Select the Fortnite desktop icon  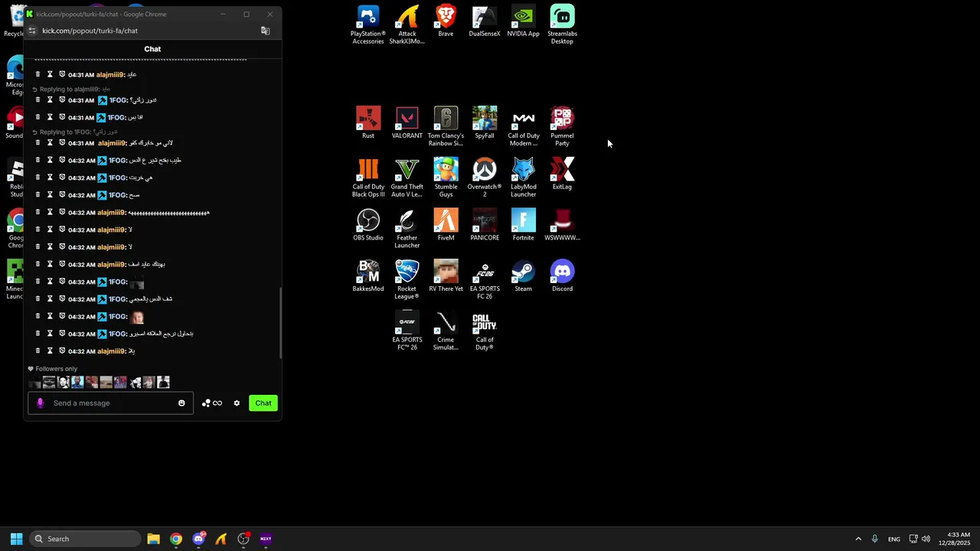click(523, 224)
